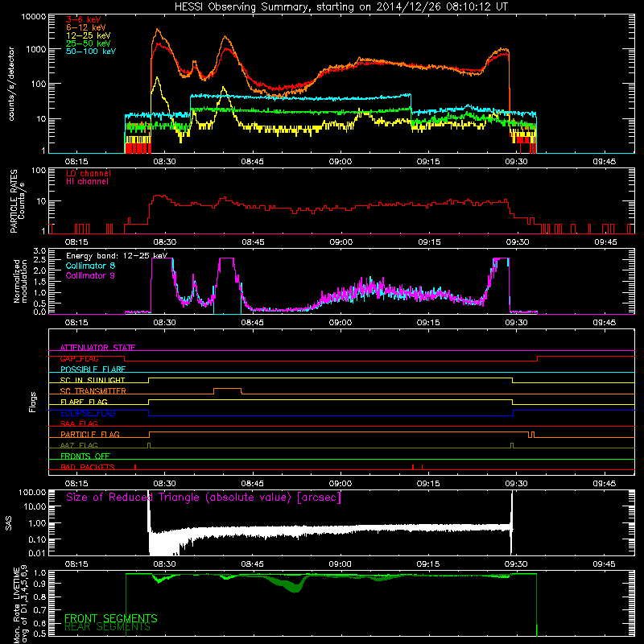Select the GAP_FLAG label
Screen dimensions: 644x644
tap(79, 358)
